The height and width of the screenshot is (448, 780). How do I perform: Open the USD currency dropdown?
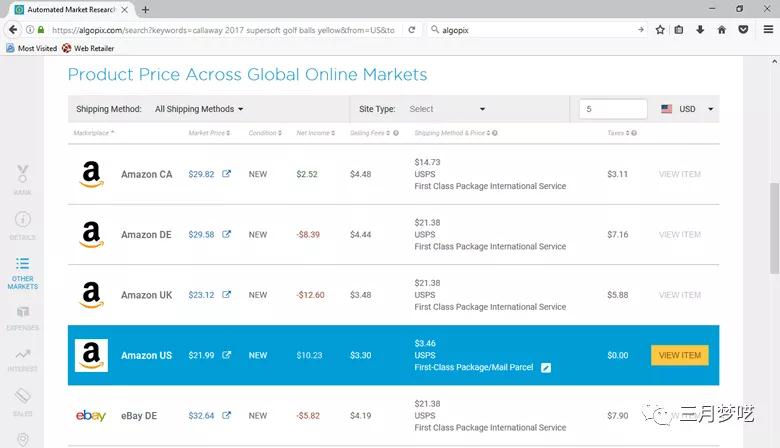click(688, 109)
